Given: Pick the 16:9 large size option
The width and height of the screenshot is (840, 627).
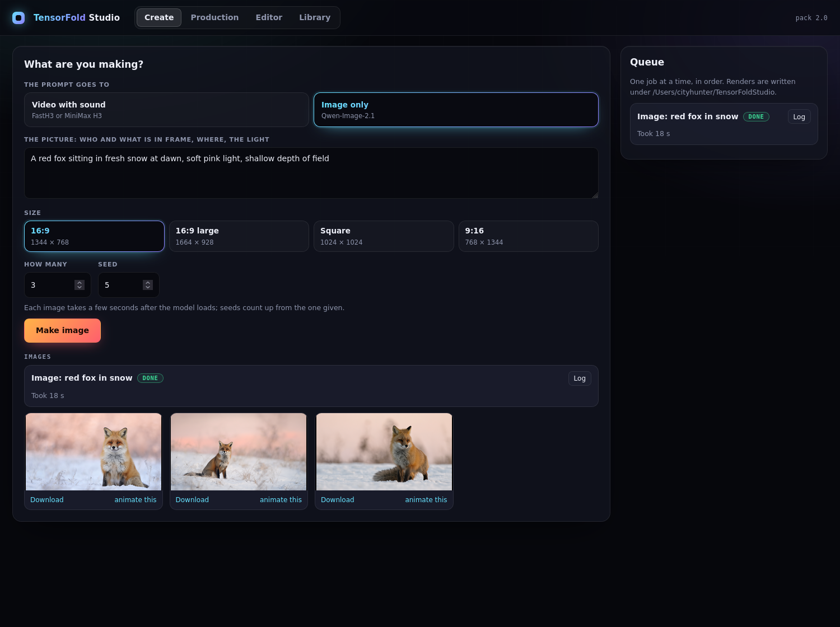Looking at the screenshot, I should pos(239,236).
